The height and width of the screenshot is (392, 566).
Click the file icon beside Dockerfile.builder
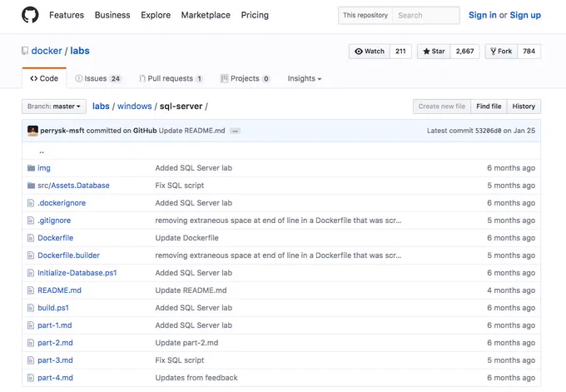click(31, 256)
